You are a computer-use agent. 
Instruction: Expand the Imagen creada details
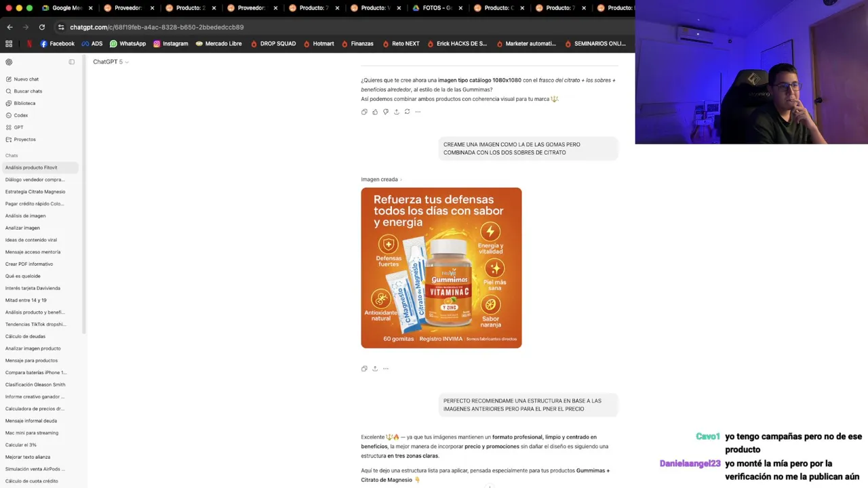click(x=381, y=180)
